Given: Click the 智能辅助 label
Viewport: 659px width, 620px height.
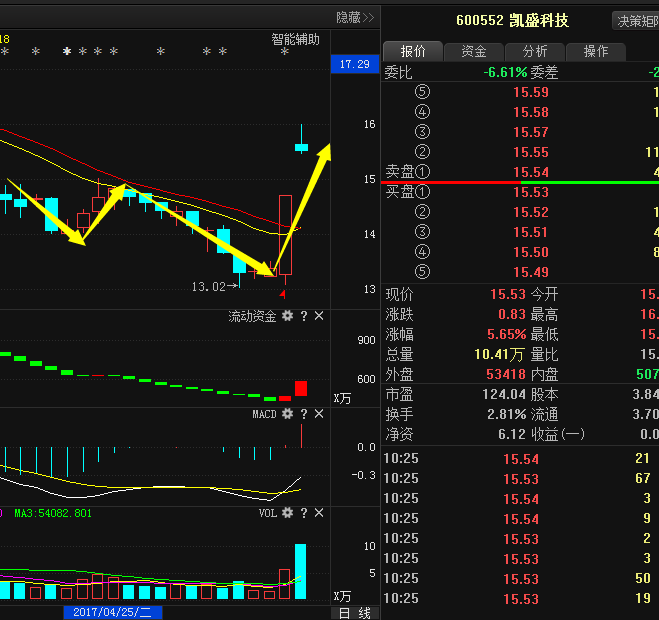Looking at the screenshot, I should tap(295, 40).
